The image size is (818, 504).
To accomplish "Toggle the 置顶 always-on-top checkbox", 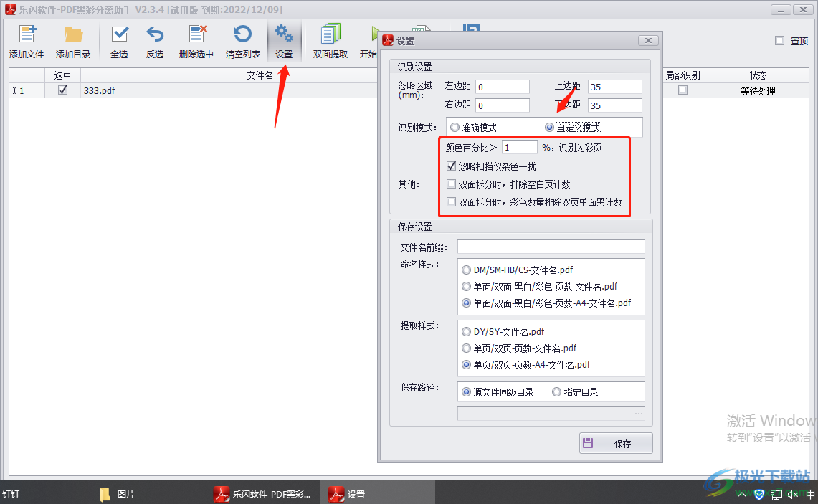I will tap(779, 41).
